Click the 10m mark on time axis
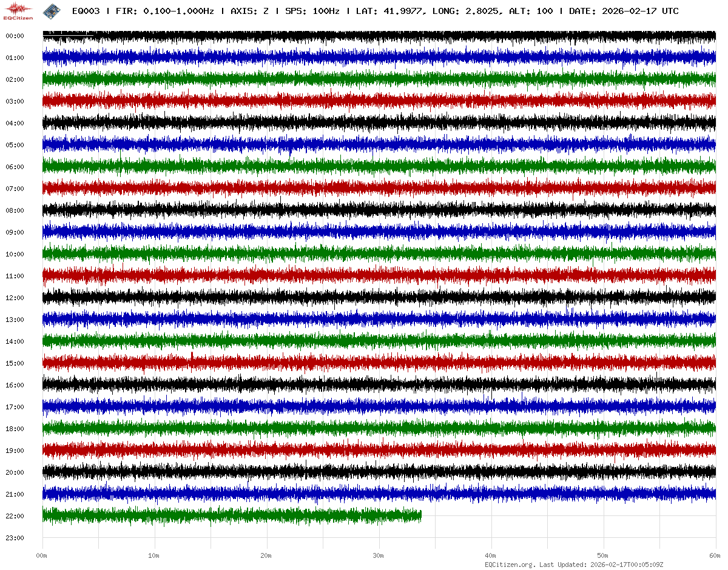This screenshot has width=728, height=570. [x=154, y=555]
